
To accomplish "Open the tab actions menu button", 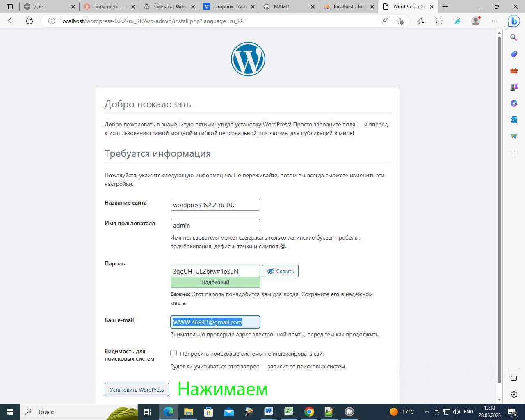I will [10, 7].
